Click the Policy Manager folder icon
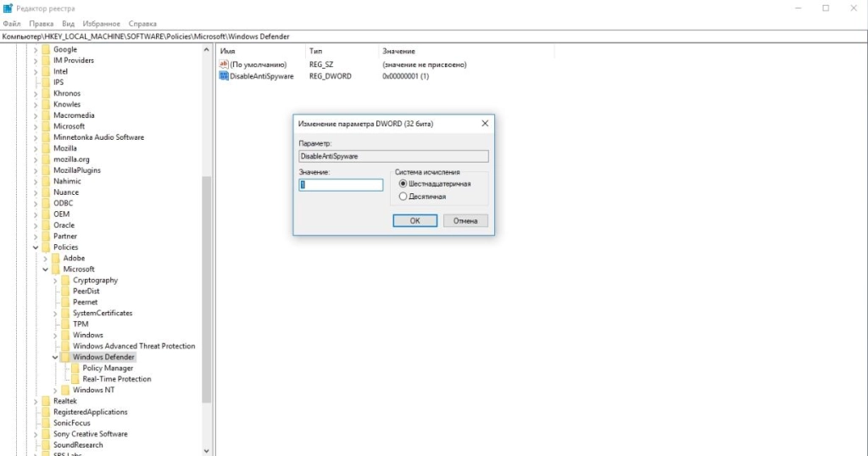Viewport: 868px width, 456px height. click(75, 368)
